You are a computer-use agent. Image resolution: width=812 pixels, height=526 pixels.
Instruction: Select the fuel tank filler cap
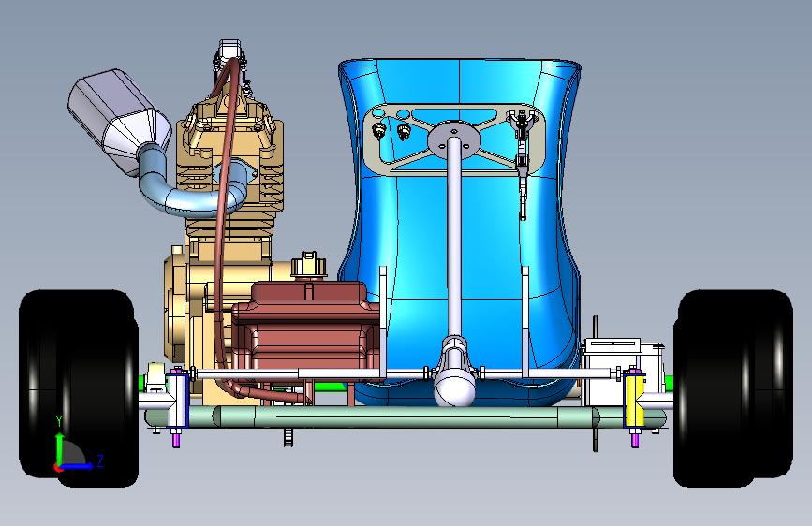309,265
